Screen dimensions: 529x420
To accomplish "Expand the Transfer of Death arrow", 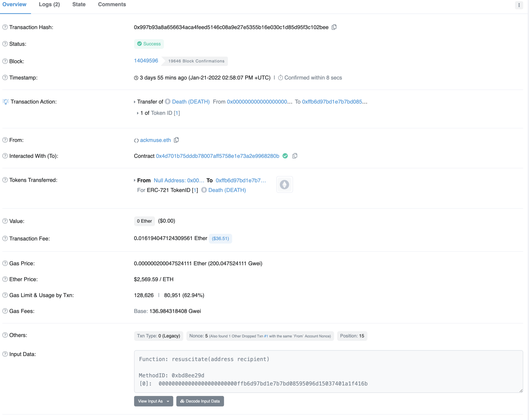I will tap(135, 102).
